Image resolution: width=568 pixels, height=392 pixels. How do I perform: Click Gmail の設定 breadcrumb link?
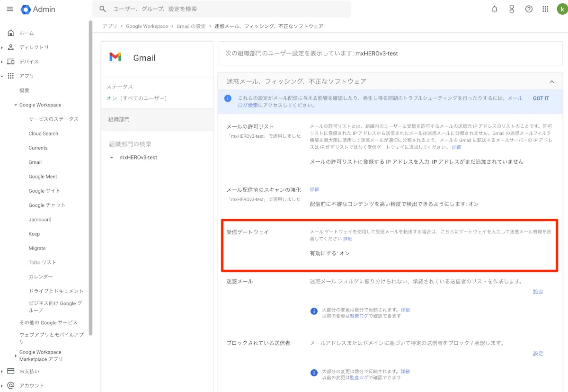tap(191, 26)
